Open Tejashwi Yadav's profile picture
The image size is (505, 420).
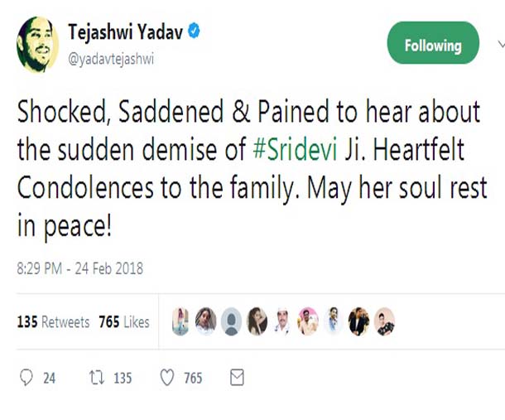(38, 46)
